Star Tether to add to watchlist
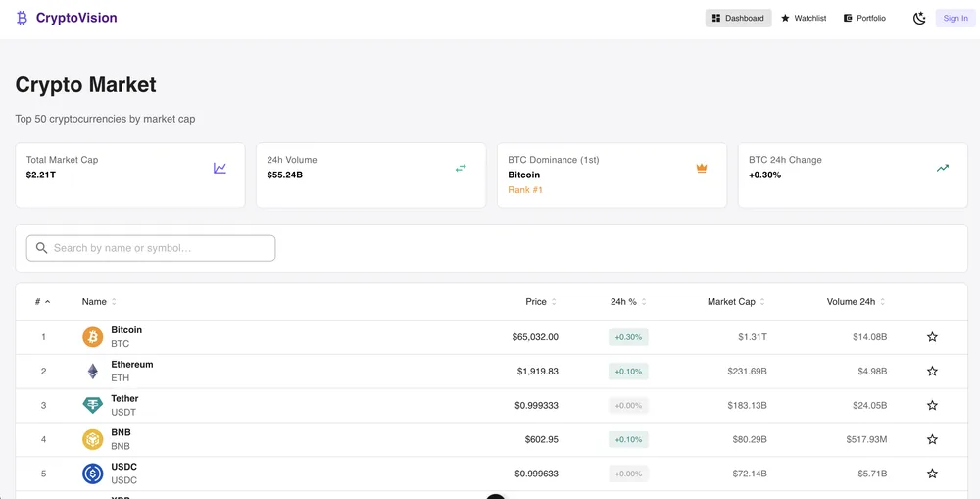This screenshot has width=980, height=499. click(x=932, y=405)
